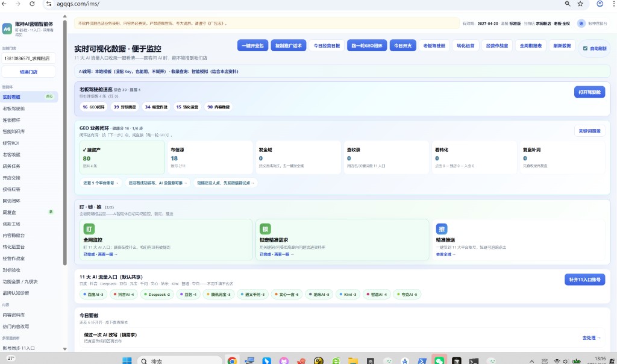Bookmark the page with the star icon
Image resolution: width=617 pixels, height=364 pixels.
580,4
